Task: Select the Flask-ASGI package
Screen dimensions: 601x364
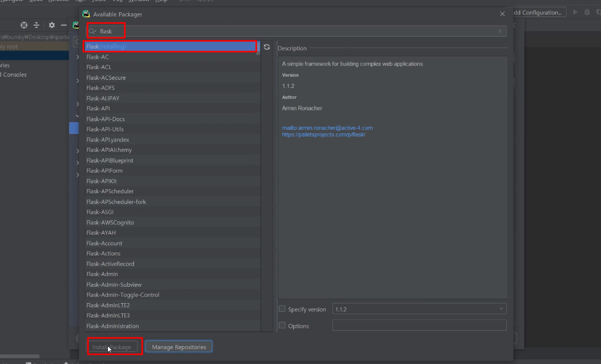Action: 172,212
